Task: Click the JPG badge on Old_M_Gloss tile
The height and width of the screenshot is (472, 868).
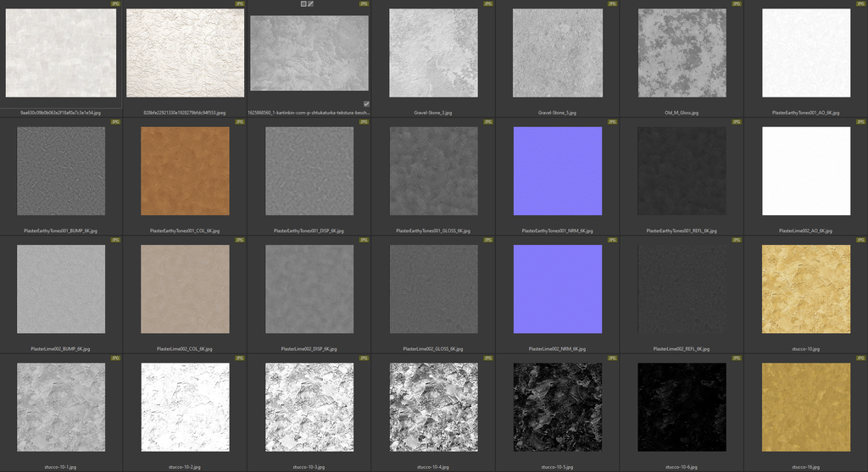Action: (737, 3)
